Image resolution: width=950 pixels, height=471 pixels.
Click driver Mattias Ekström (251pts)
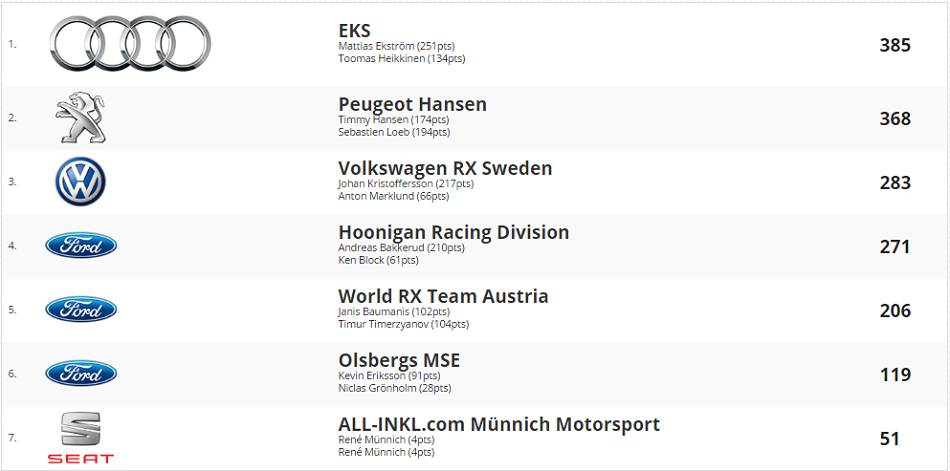click(x=397, y=46)
